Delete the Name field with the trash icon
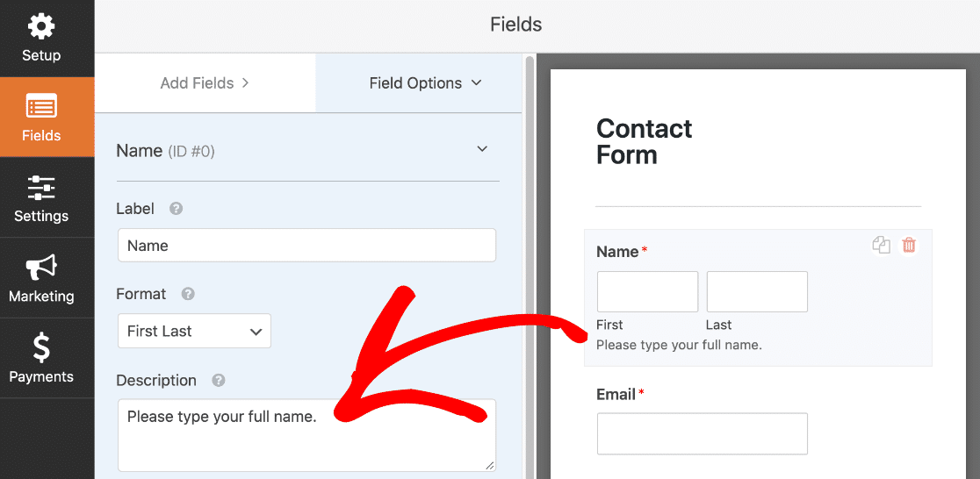 [x=909, y=245]
